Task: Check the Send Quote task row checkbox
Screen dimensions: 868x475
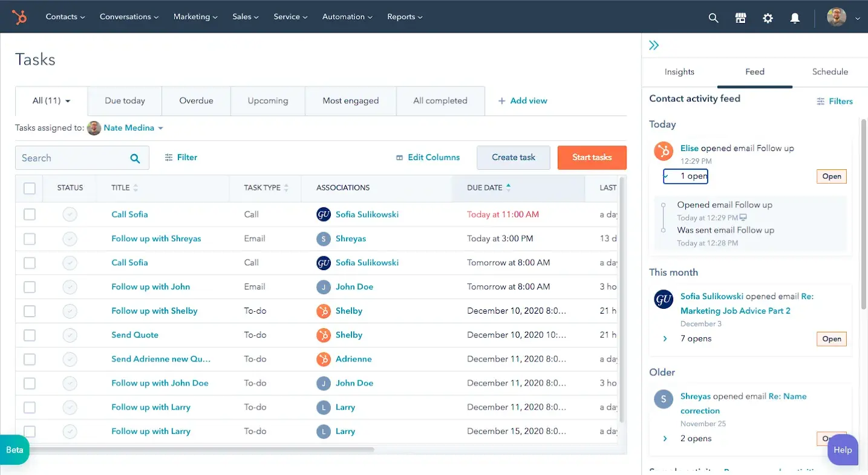Action: (29, 335)
